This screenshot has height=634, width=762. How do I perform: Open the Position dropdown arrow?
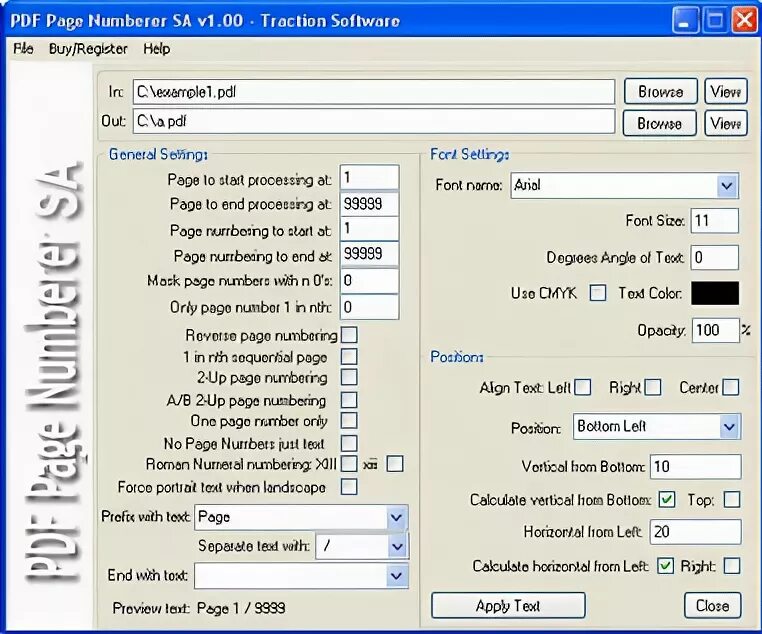[729, 427]
